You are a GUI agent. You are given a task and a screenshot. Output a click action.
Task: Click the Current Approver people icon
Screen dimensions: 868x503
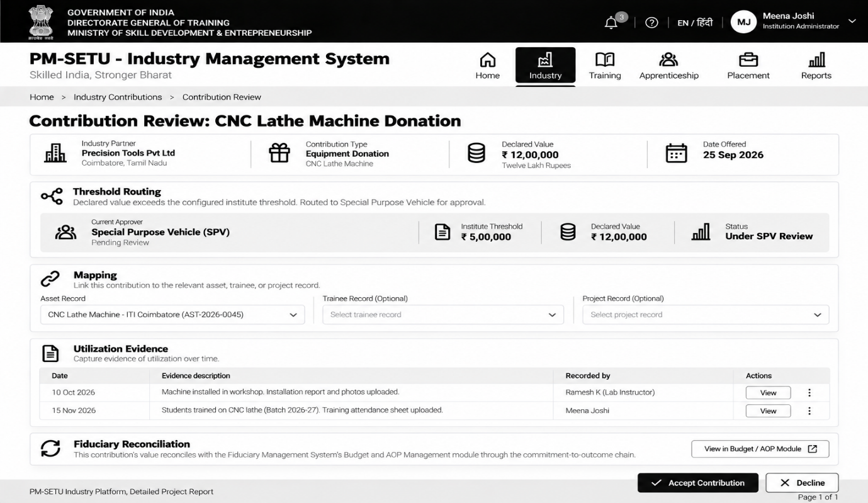(66, 232)
